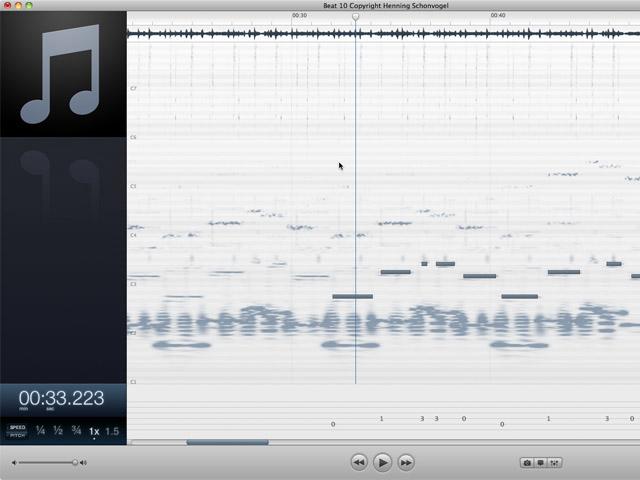This screenshot has width=640, height=480.
Task: Click the fast-forward button
Action: 406,462
